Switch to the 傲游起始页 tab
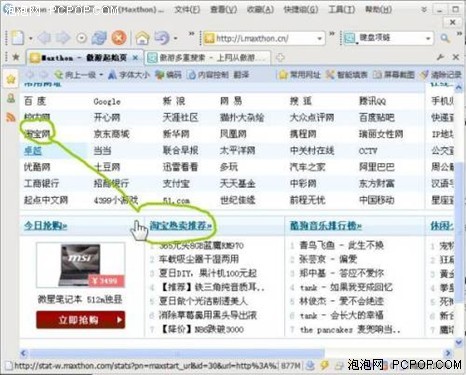466x375 pixels. (x=85, y=58)
